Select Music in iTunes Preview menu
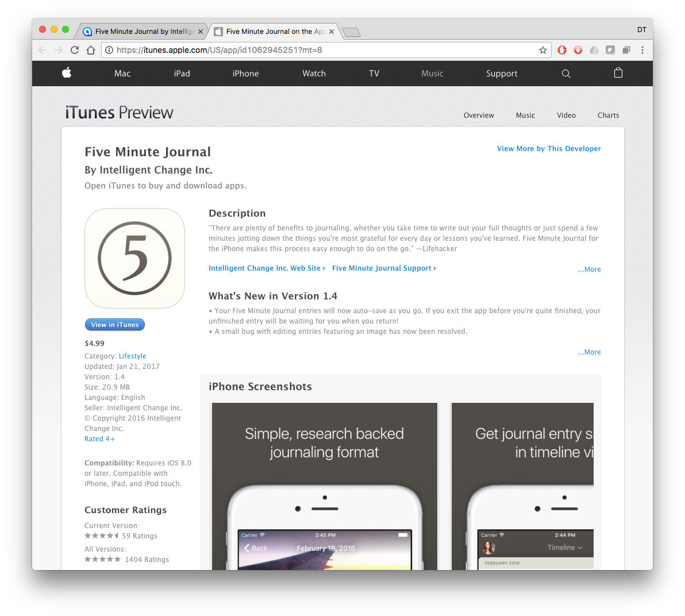 (x=525, y=115)
